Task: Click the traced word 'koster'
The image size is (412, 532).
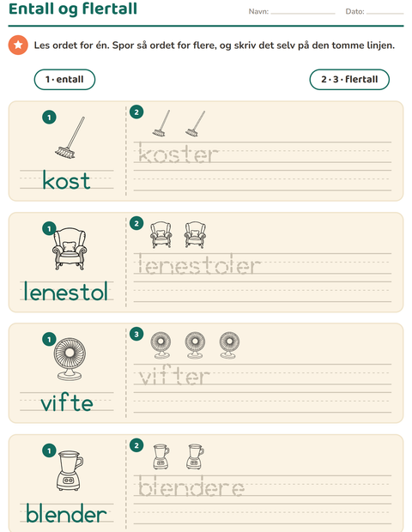Action: [179, 154]
